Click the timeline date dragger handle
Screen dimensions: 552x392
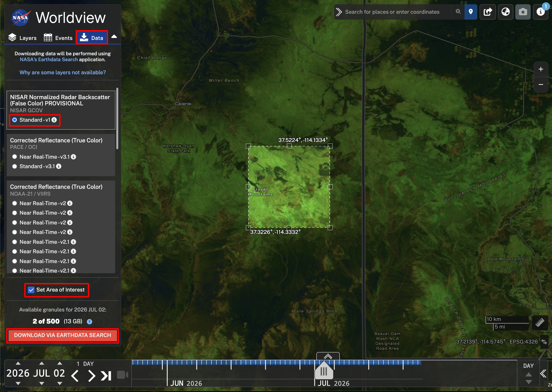324,370
